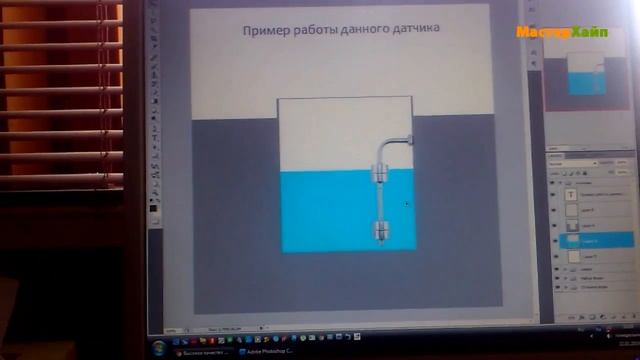This screenshot has height=360, width=640.
Task: Collapse the top layer group arrow
Action: coord(560,183)
